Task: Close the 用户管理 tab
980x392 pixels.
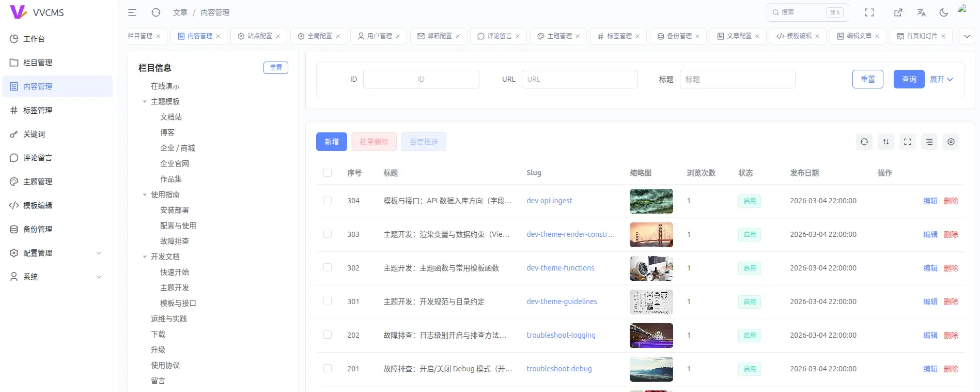Action: click(x=398, y=36)
